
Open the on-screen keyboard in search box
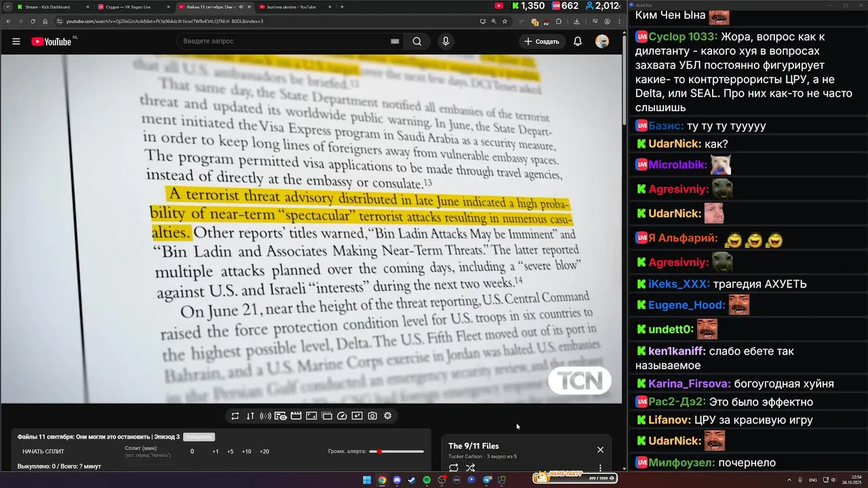(x=395, y=41)
